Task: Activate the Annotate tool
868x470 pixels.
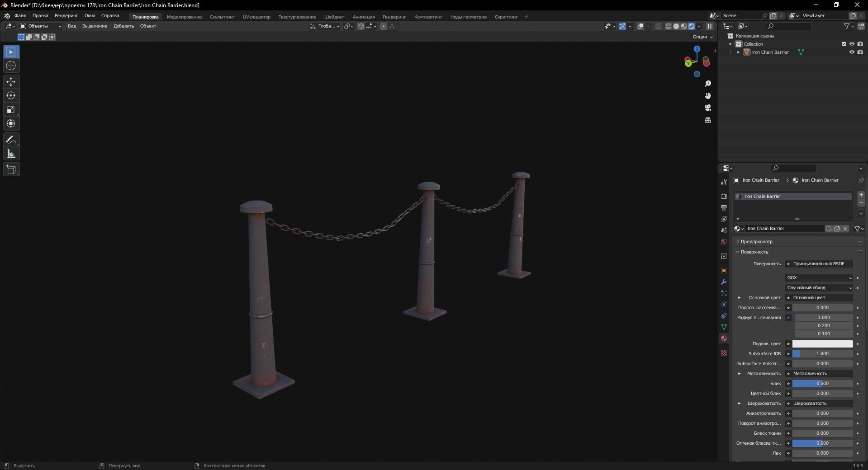Action: (11, 140)
